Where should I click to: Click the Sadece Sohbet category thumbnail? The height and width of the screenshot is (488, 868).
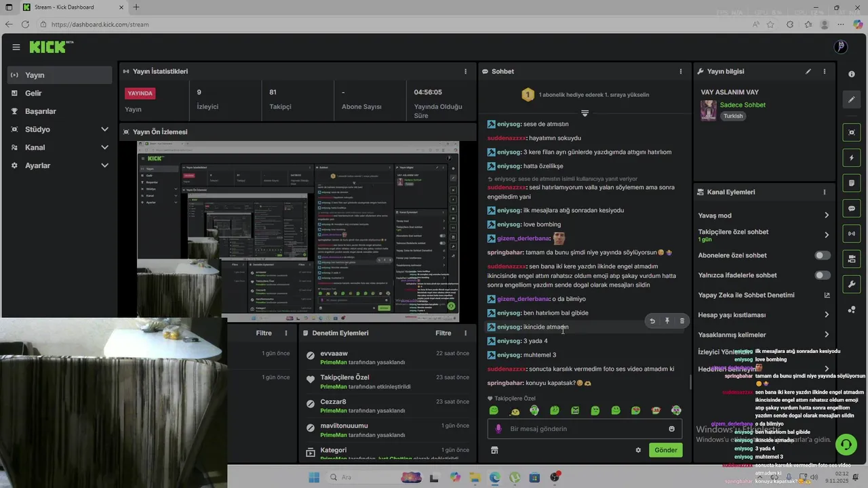709,110
